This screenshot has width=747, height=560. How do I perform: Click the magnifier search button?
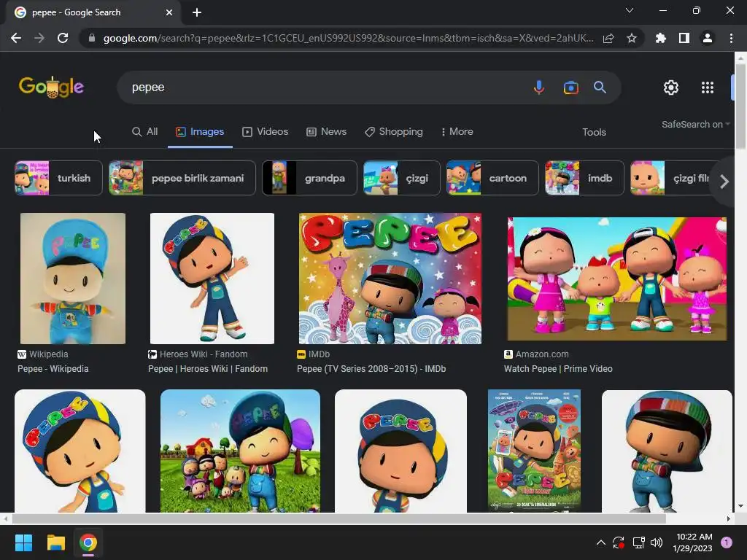[600, 87]
